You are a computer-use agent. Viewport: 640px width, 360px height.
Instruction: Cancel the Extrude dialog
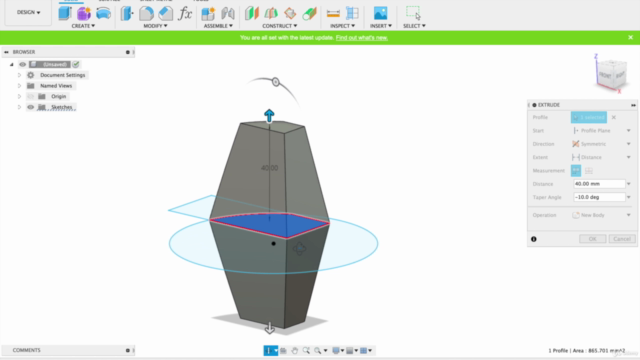[622, 239]
